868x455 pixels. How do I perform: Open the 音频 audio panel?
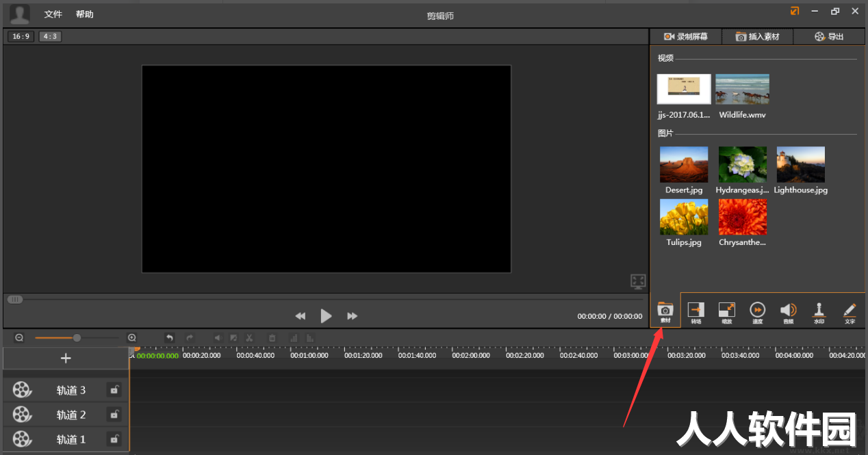coord(788,312)
